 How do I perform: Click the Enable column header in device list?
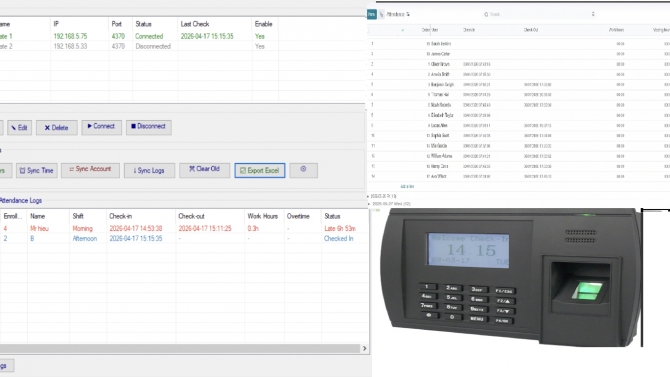pos(264,24)
